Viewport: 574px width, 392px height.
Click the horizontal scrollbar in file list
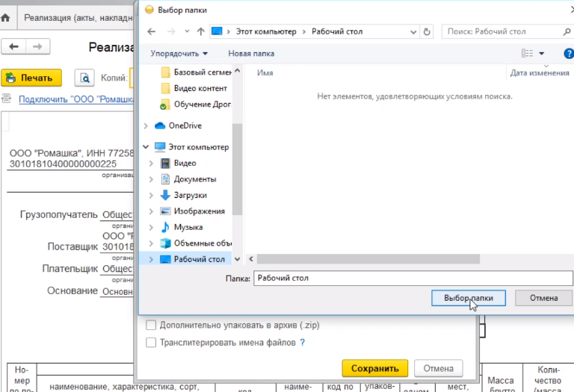pos(366,259)
